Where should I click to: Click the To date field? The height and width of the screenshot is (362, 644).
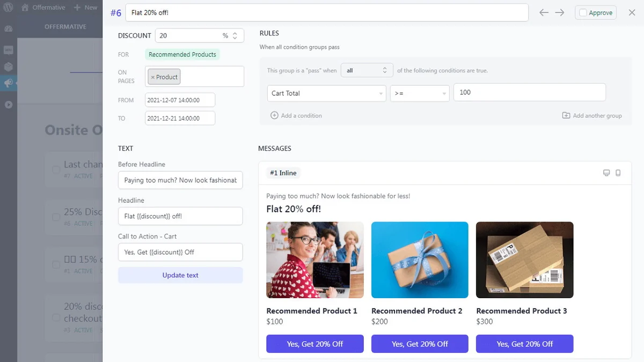pyautogui.click(x=180, y=118)
